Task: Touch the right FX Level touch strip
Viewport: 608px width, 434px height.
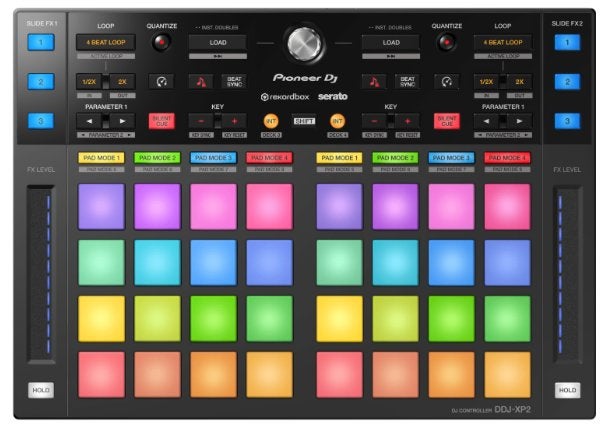Action: click(567, 274)
